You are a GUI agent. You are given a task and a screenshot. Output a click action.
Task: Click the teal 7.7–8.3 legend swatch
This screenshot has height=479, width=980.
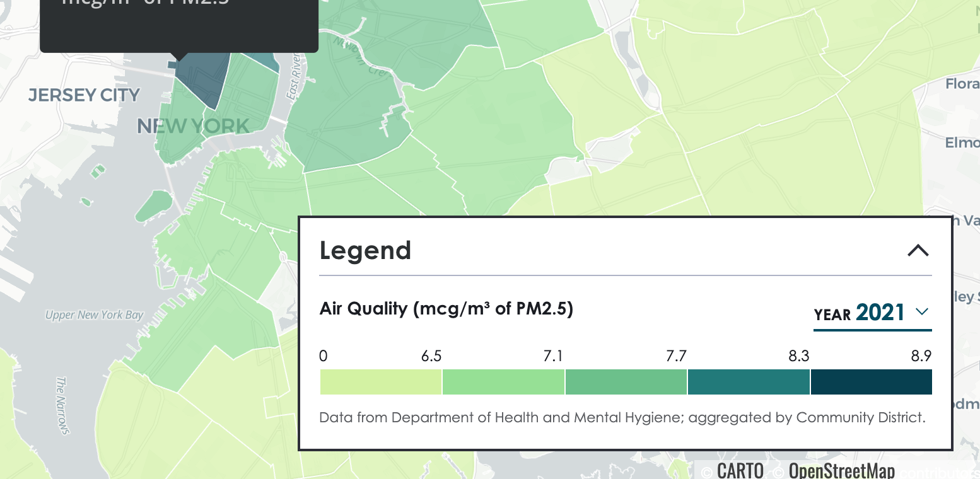point(749,382)
